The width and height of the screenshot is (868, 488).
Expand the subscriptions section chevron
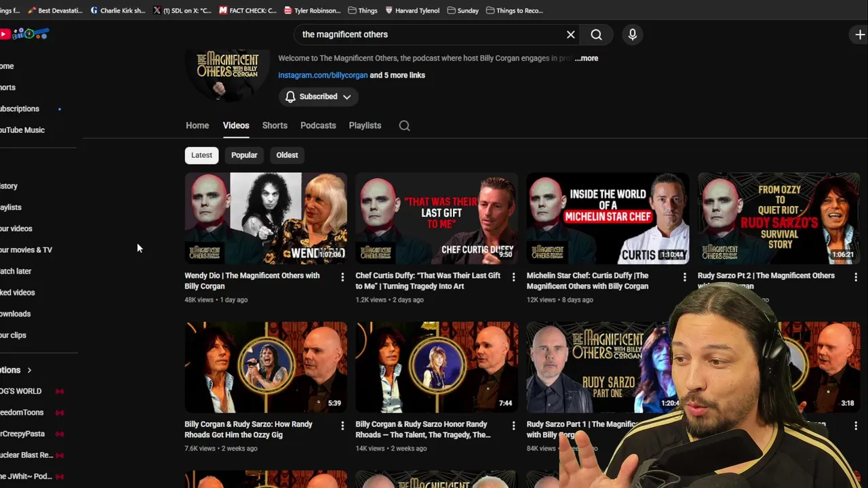pos(29,370)
